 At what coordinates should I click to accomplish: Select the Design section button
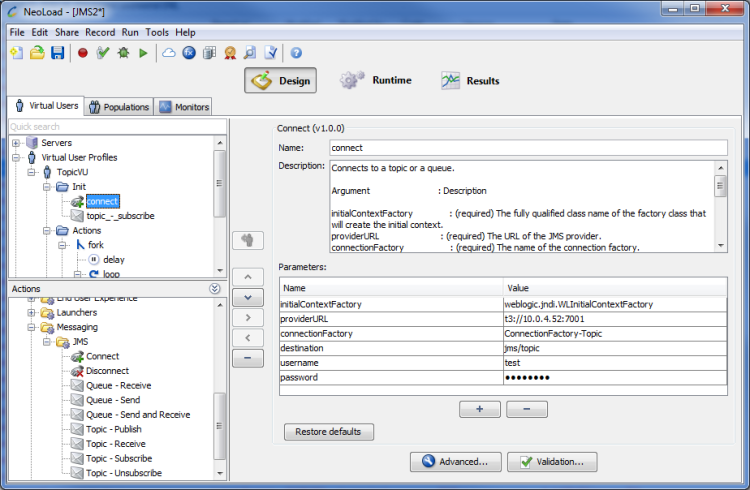coord(280,81)
